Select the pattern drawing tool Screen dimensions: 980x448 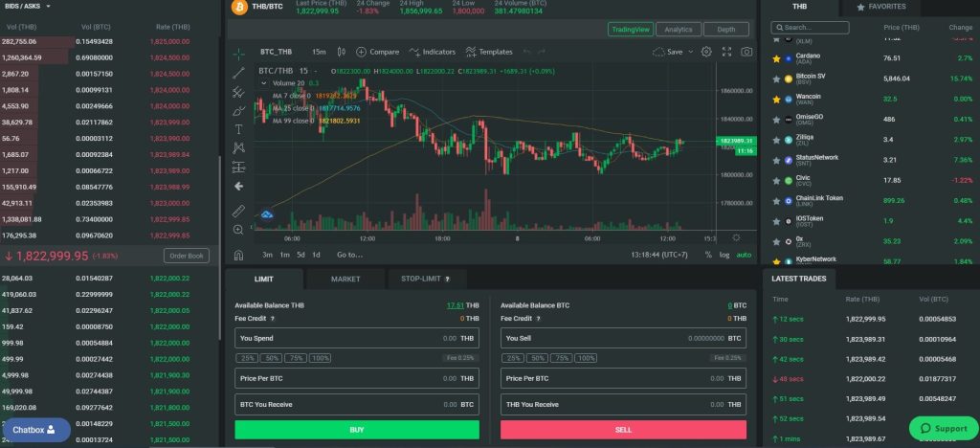(238, 148)
